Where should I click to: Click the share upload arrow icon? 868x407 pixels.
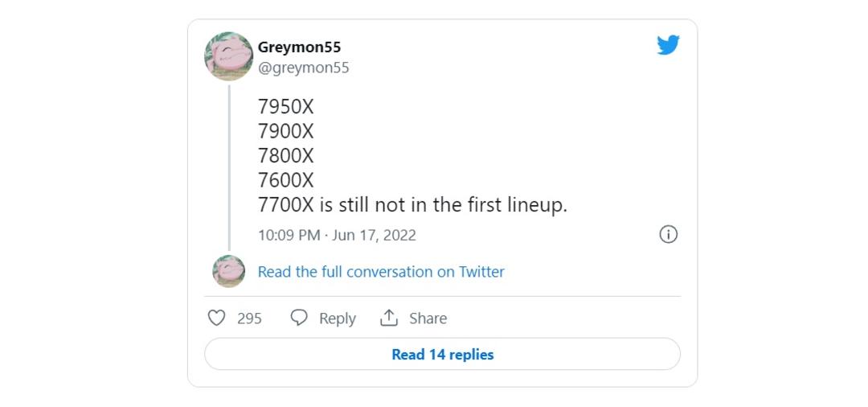click(389, 318)
